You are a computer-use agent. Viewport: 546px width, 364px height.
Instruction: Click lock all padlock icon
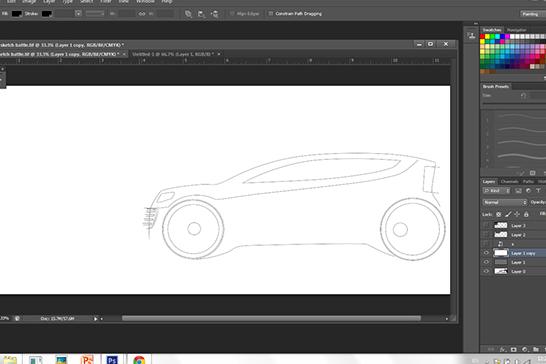pyautogui.click(x=526, y=214)
